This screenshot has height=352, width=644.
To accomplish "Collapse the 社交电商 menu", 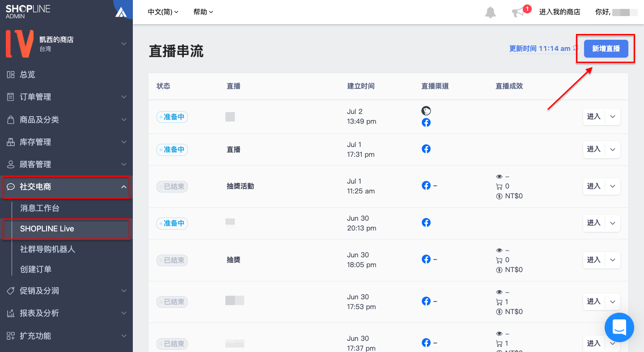I will pos(66,187).
